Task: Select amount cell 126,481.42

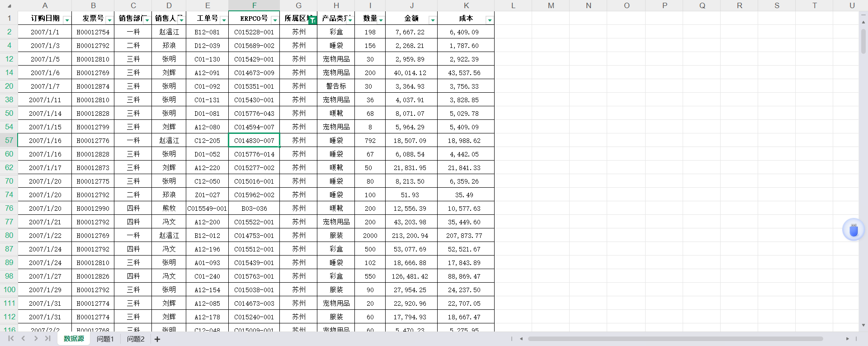Action: tap(411, 276)
